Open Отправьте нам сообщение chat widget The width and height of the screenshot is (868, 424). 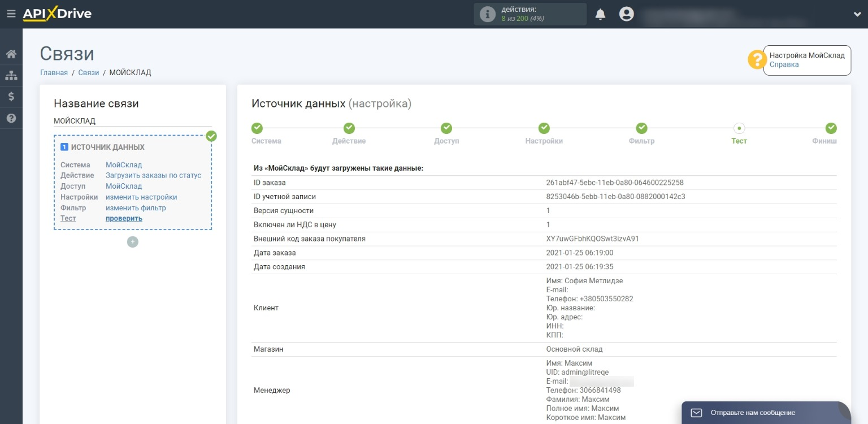pyautogui.click(x=766, y=413)
